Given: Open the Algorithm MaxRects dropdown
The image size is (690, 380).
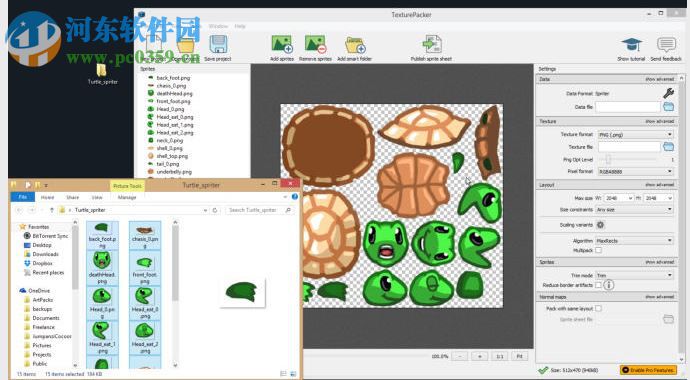Looking at the screenshot, I should pos(635,241).
